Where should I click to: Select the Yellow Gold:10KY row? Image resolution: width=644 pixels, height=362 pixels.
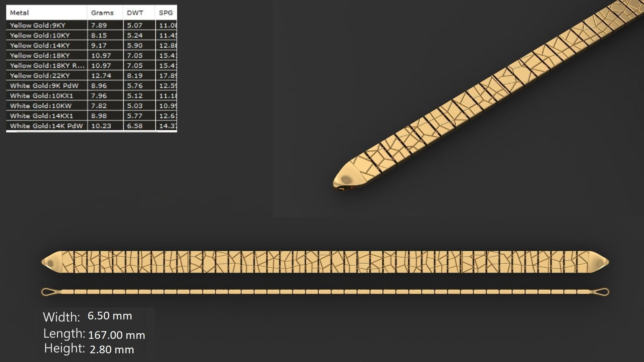coord(40,35)
